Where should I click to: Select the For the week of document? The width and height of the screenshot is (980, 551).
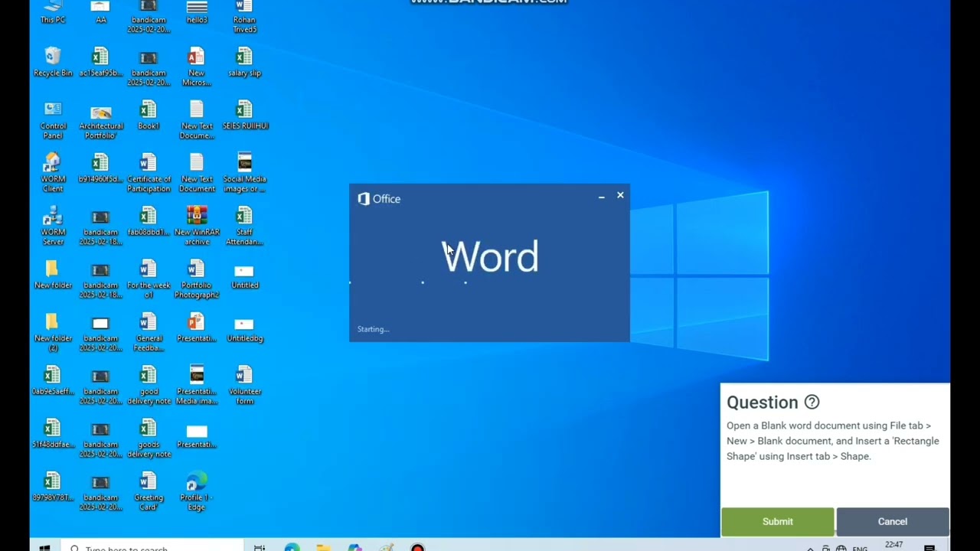(149, 279)
